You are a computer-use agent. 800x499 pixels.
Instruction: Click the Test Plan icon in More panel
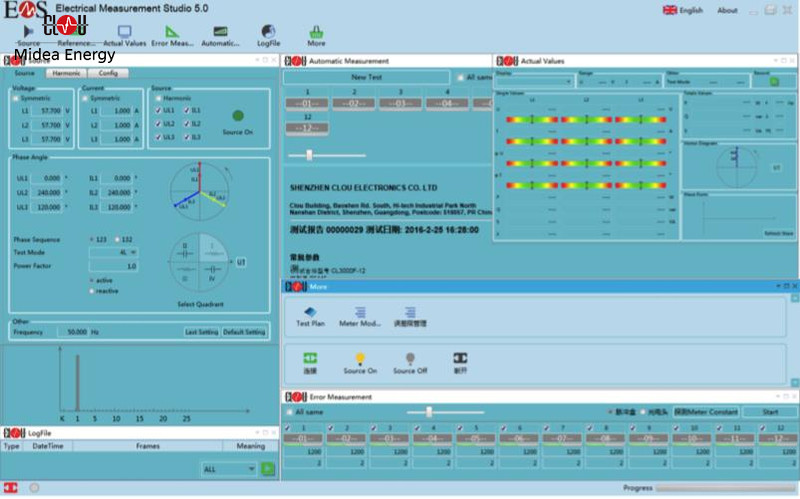(x=310, y=312)
